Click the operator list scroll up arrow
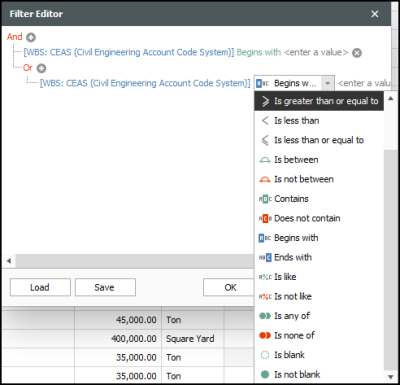This screenshot has height=385, width=400. 391,98
